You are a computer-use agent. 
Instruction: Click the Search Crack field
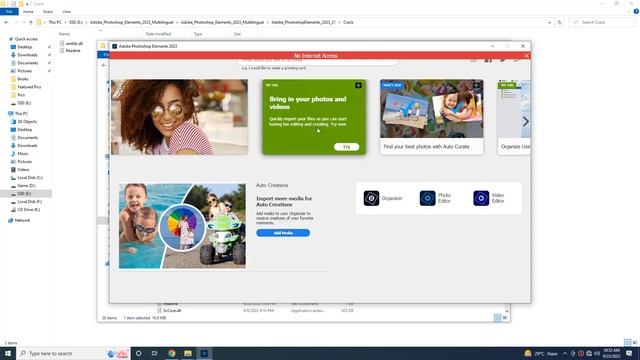tap(603, 22)
